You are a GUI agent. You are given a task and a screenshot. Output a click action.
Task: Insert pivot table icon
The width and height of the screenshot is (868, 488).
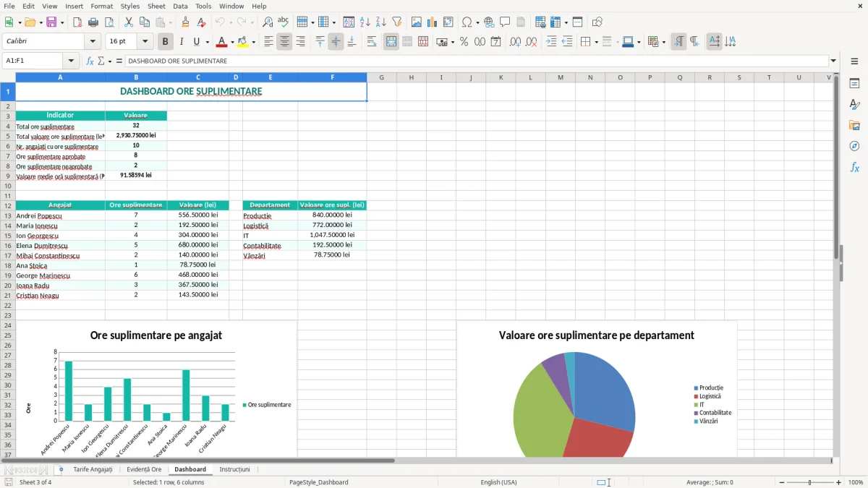pyautogui.click(x=448, y=22)
